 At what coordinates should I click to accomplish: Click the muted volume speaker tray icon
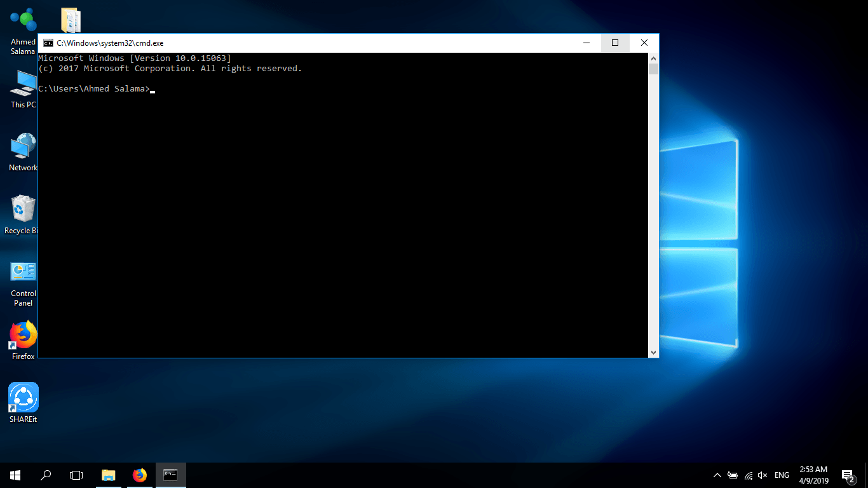point(763,475)
